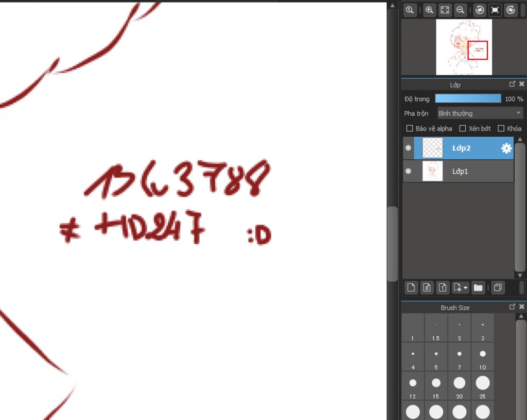Viewport: 527px width, 420px height.
Task: Duplicate the selected layer
Action: pyautogui.click(x=498, y=288)
